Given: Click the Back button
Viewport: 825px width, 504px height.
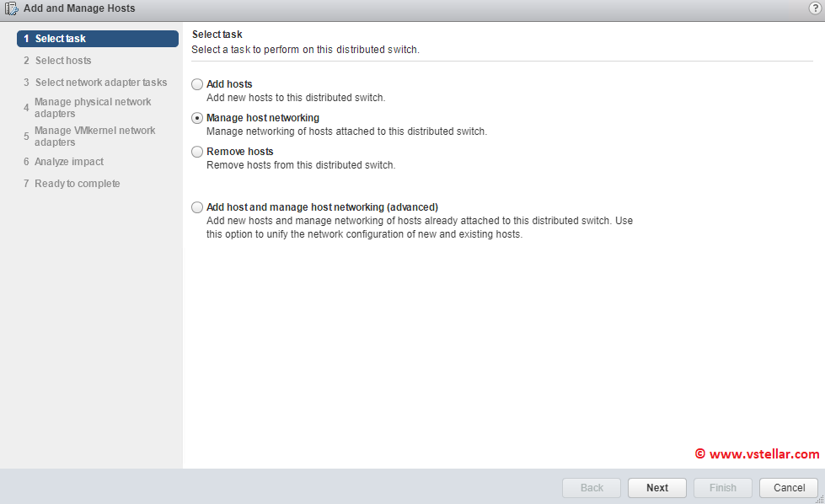Looking at the screenshot, I should click(592, 488).
